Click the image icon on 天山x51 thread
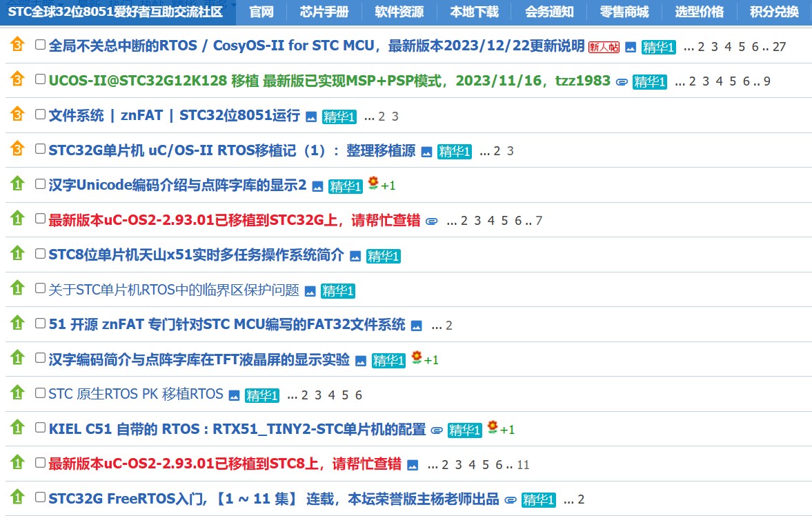The height and width of the screenshot is (516, 812). [x=355, y=256]
